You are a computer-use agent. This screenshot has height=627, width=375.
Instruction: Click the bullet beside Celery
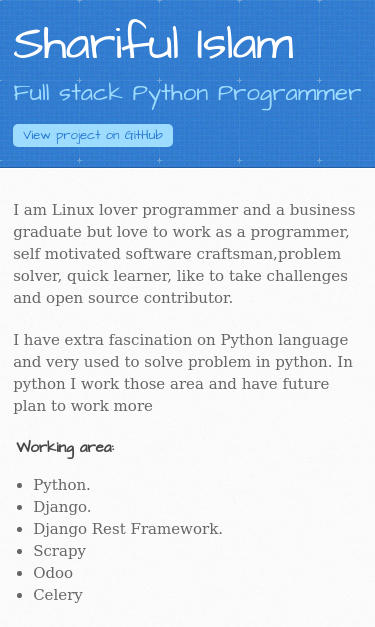pyautogui.click(x=20, y=595)
